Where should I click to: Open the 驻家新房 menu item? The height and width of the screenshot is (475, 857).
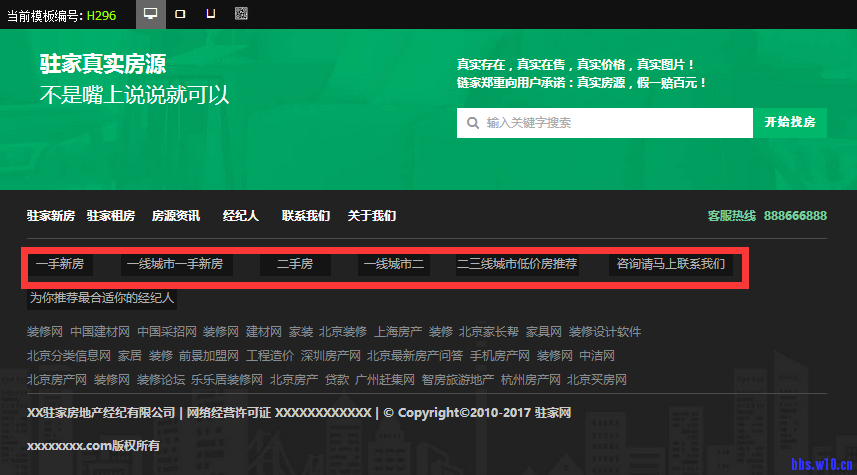point(51,216)
